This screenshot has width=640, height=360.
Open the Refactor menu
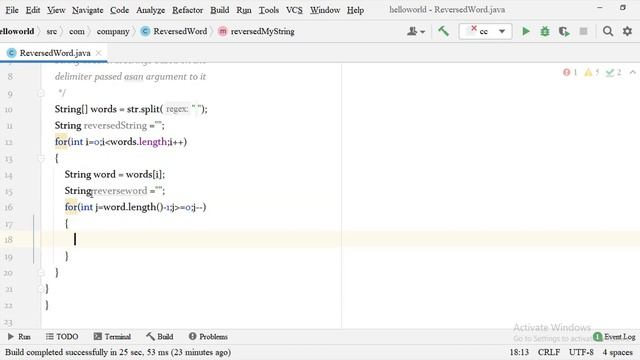187,10
